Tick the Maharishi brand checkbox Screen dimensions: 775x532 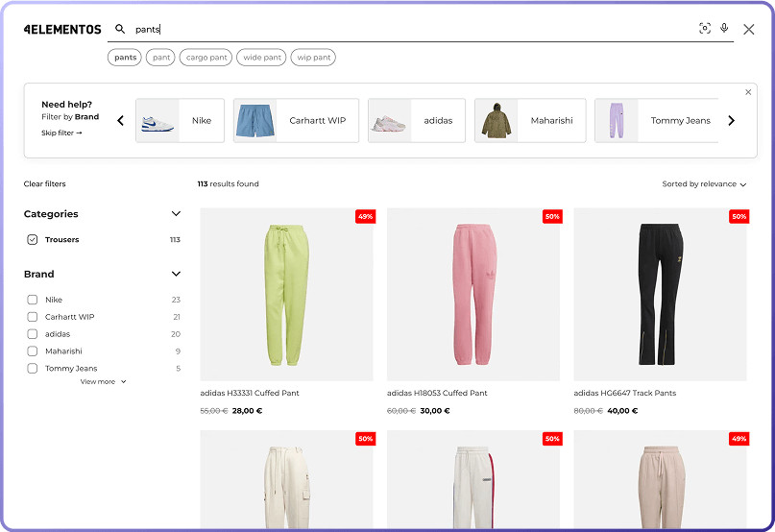point(33,351)
